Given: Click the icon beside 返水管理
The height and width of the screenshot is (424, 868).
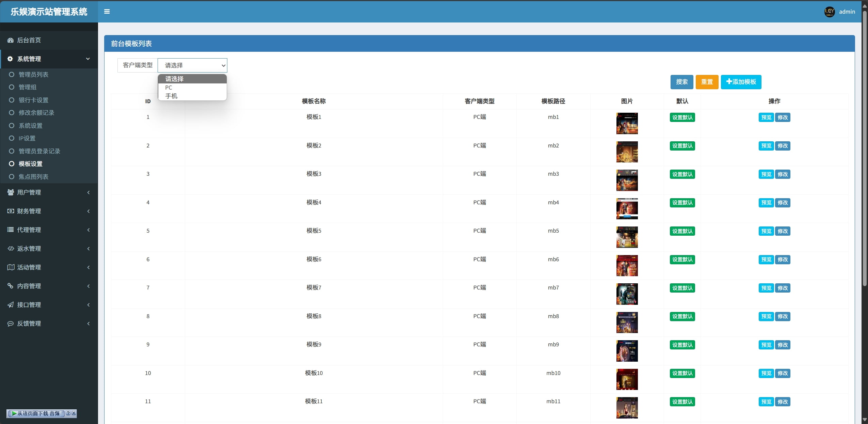Looking at the screenshot, I should 11,249.
